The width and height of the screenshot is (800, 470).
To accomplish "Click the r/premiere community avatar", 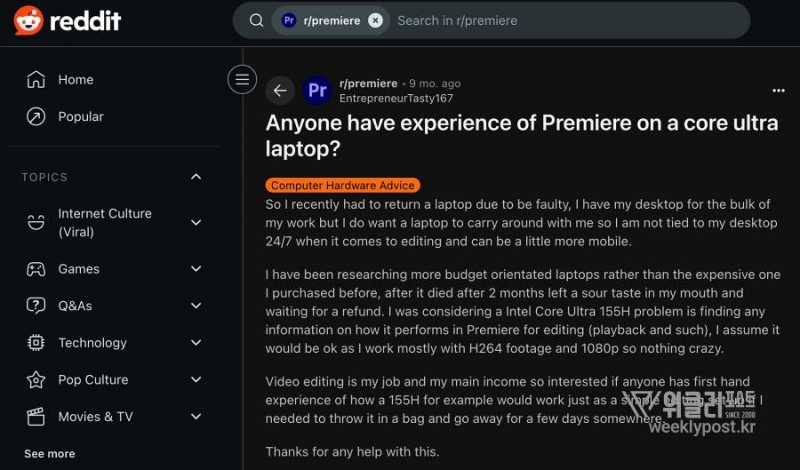I will (317, 90).
